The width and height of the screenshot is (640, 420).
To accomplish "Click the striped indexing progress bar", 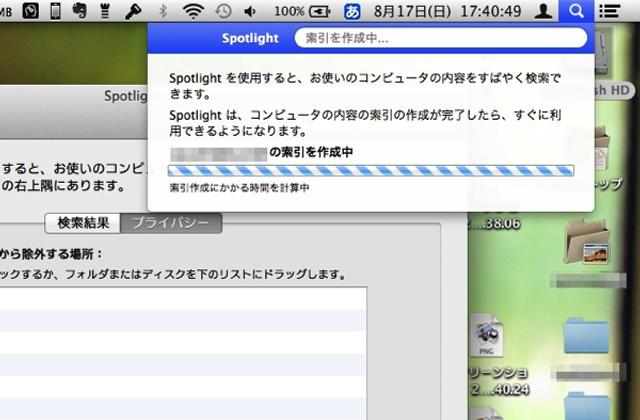I will (371, 171).
